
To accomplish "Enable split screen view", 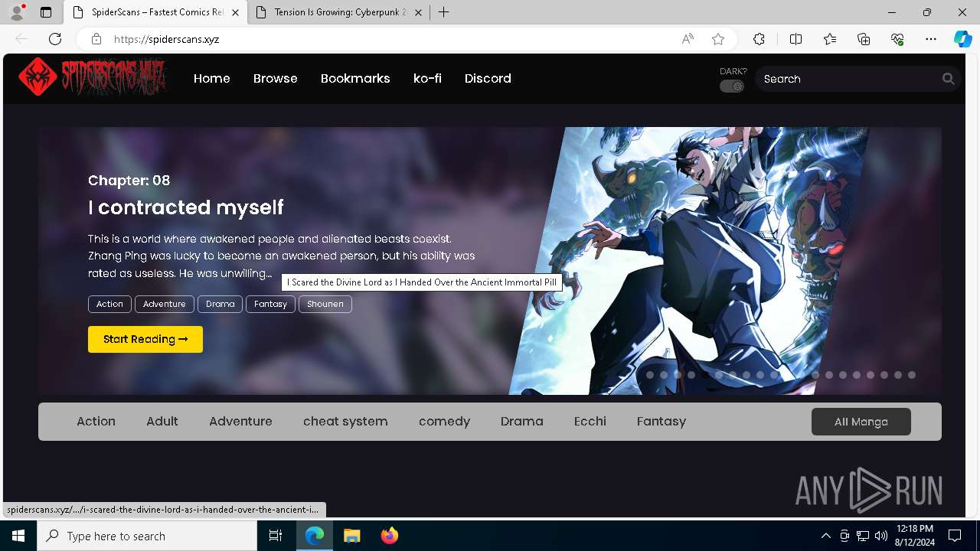I will point(795,39).
